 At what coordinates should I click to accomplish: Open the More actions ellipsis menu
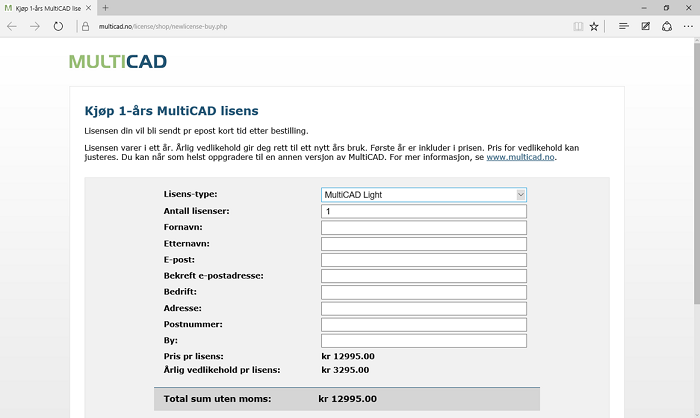click(x=688, y=26)
